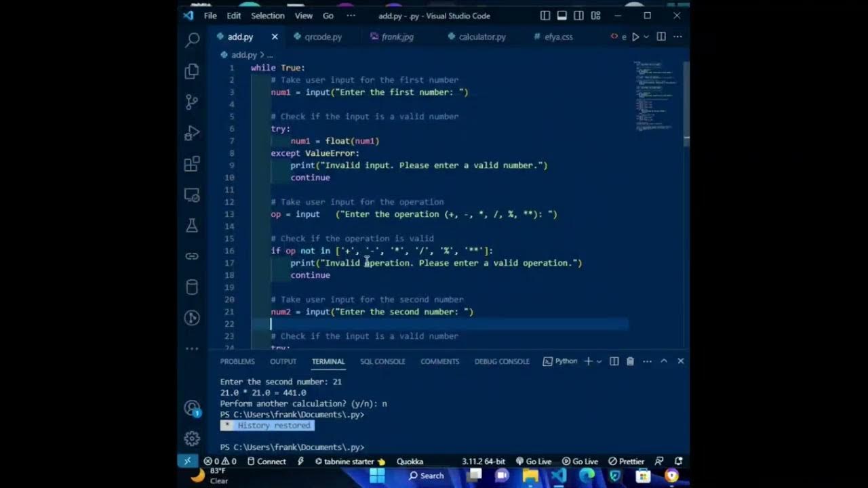Open the Windows Start button

pyautogui.click(x=377, y=475)
